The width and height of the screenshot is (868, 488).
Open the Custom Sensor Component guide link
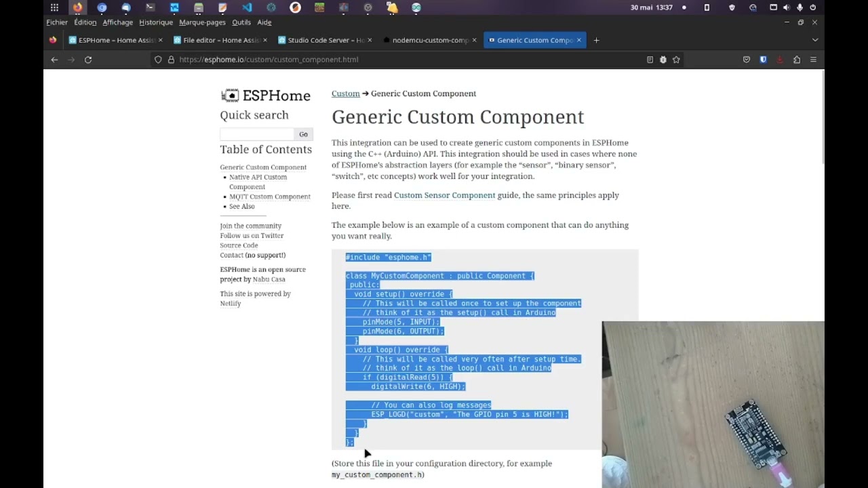pos(445,195)
